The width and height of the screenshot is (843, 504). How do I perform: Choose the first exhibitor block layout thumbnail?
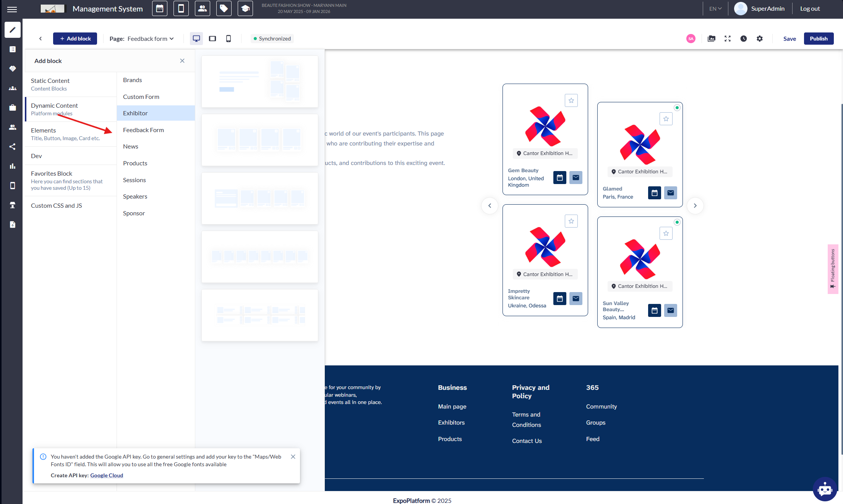pyautogui.click(x=259, y=81)
